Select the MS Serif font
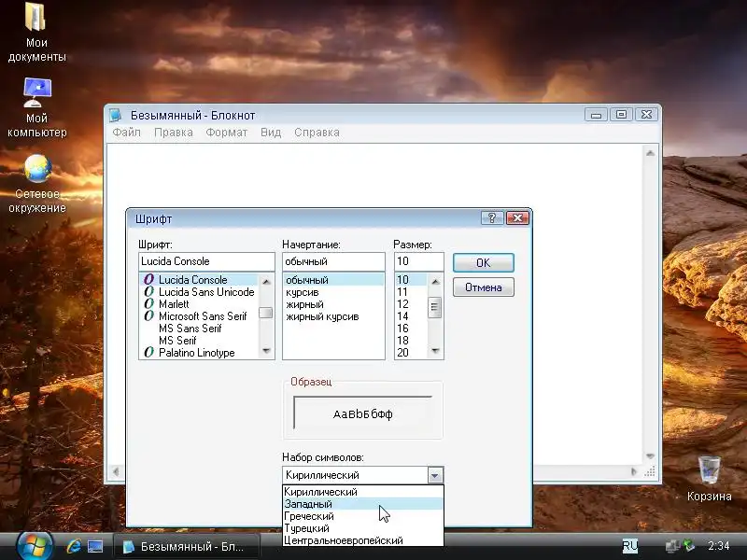This screenshot has height=560, width=747. click(199, 341)
